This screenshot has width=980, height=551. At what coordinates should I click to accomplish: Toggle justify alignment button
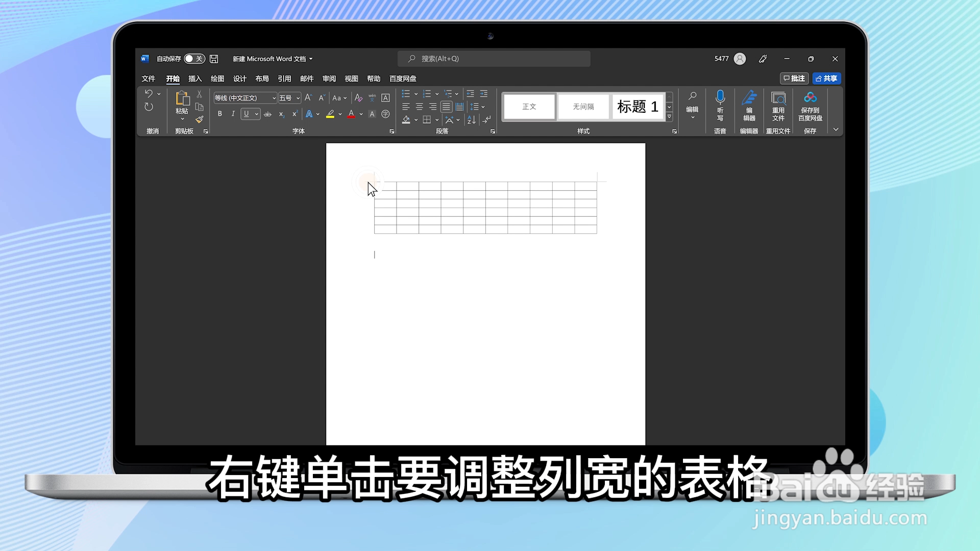[x=446, y=107]
